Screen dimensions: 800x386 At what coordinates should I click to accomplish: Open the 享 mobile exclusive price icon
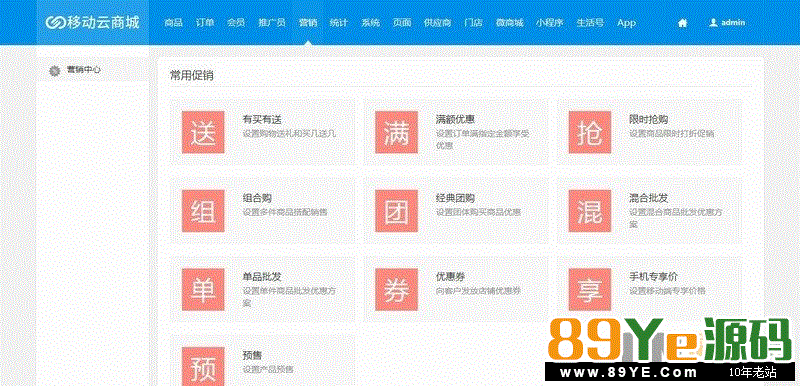pos(590,290)
